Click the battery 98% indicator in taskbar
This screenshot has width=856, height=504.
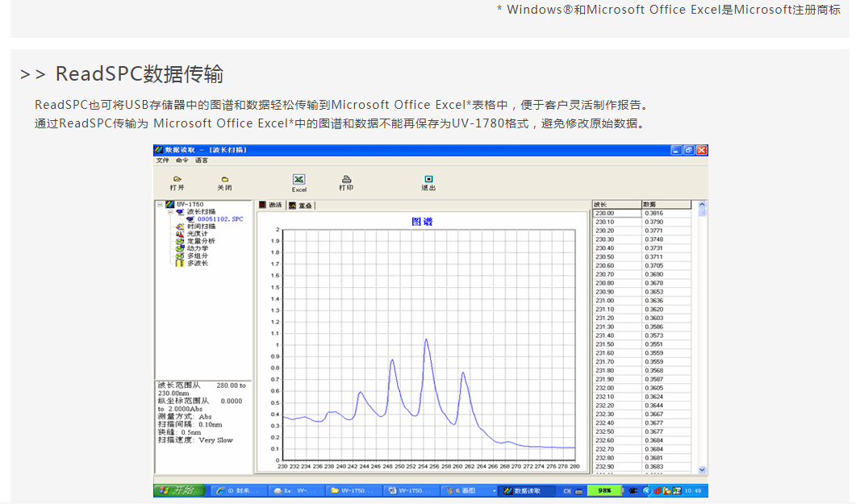(x=604, y=491)
